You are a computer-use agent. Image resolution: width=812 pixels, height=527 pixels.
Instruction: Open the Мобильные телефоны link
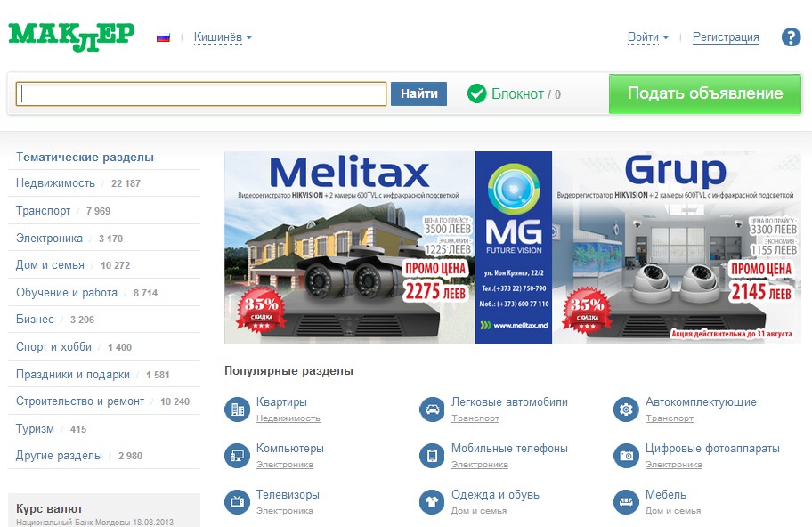pyautogui.click(x=509, y=449)
